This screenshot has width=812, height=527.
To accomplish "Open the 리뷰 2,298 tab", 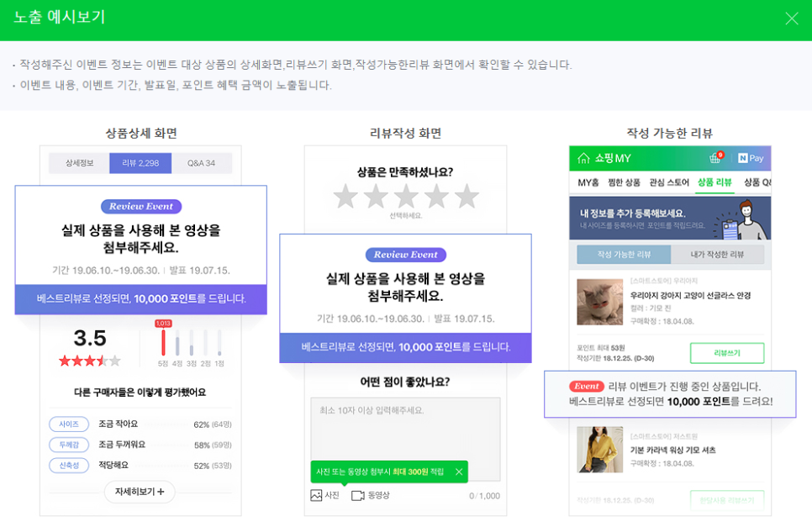I will (140, 163).
